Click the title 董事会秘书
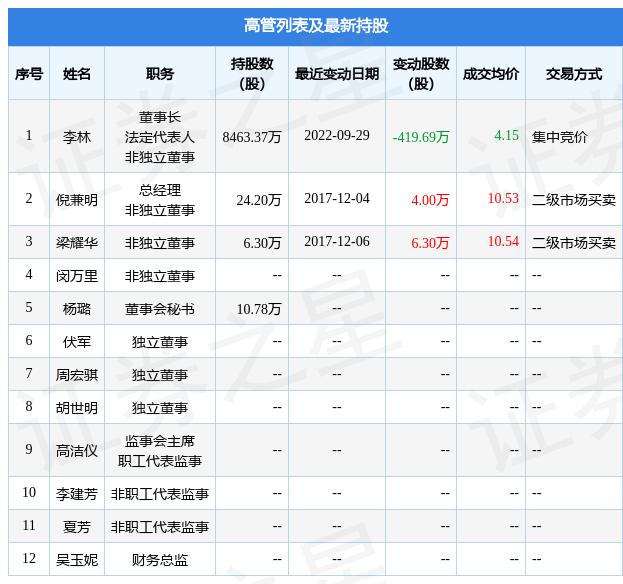This screenshot has height=584, width=623. tap(160, 309)
